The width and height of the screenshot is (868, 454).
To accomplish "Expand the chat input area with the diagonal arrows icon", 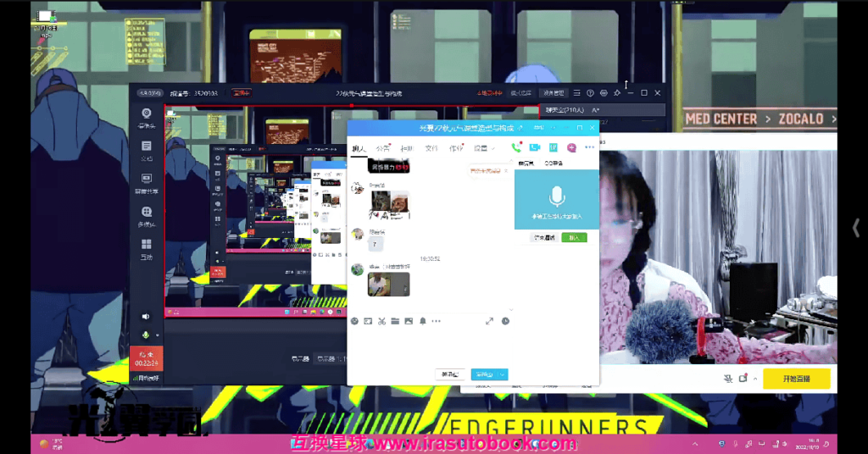I will pos(489,321).
